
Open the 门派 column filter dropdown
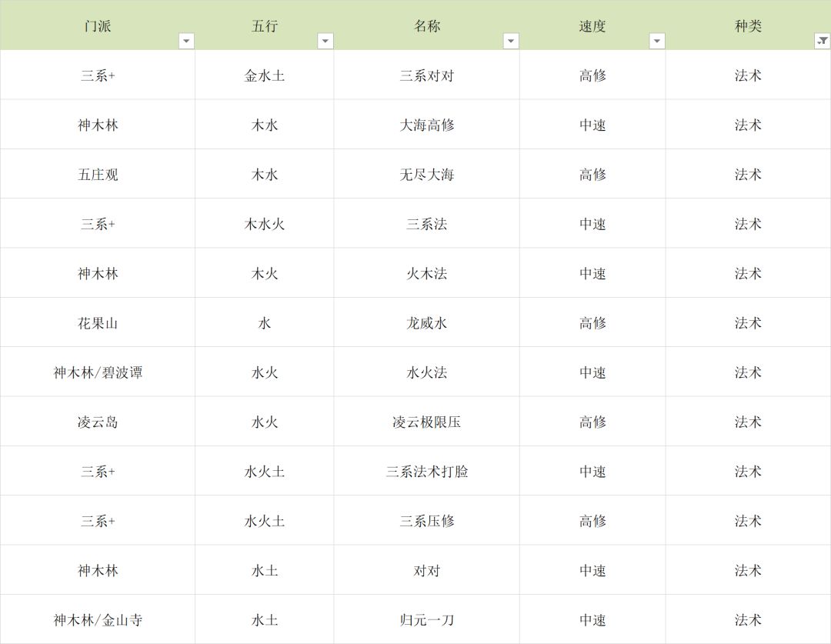click(186, 41)
